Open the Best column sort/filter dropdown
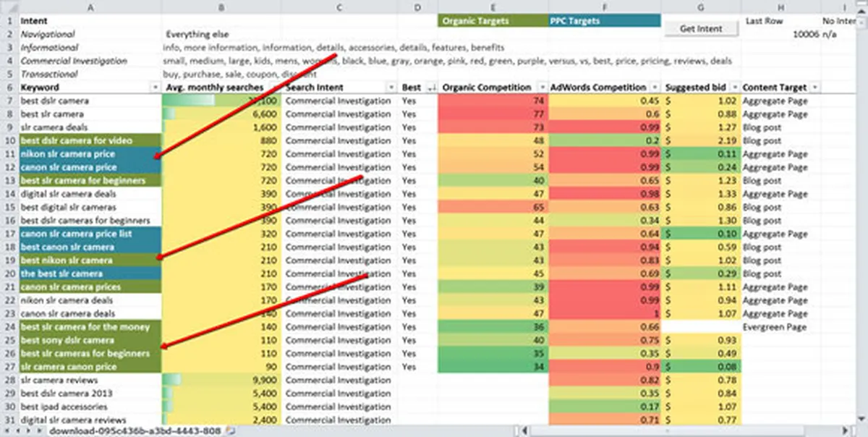This screenshot has width=868, height=437. (x=432, y=88)
